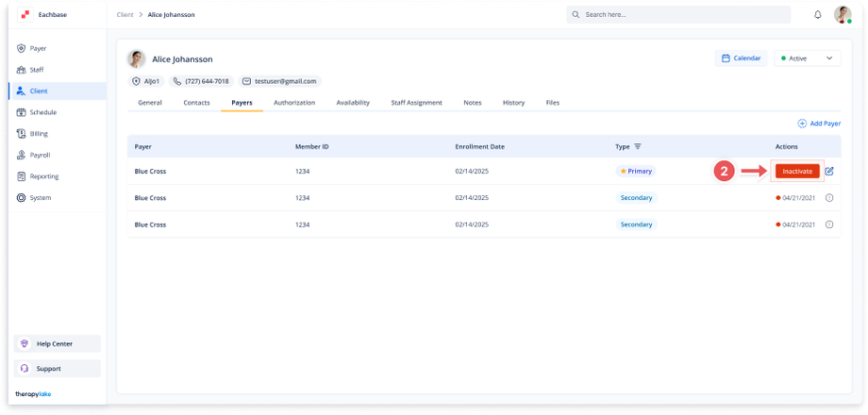Click Client in the breadcrumb

125,15
